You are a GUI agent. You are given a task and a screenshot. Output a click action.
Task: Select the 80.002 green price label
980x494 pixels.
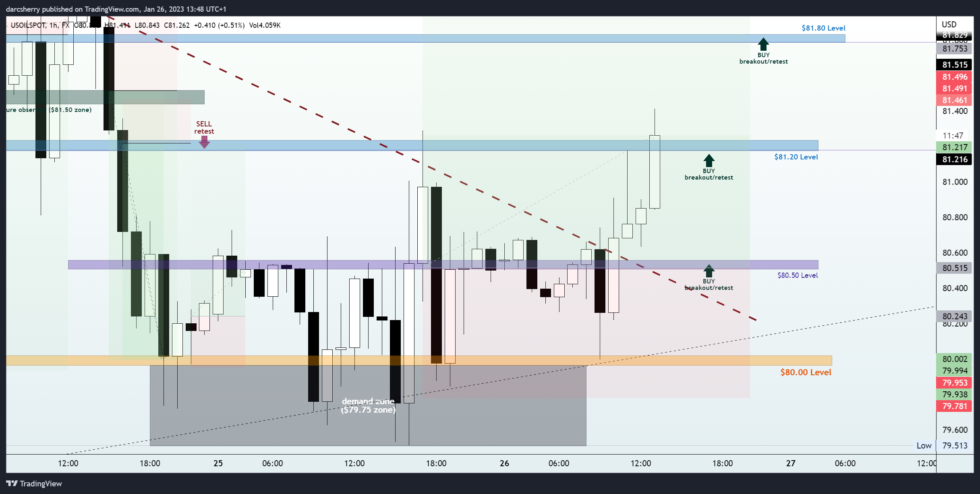point(954,359)
